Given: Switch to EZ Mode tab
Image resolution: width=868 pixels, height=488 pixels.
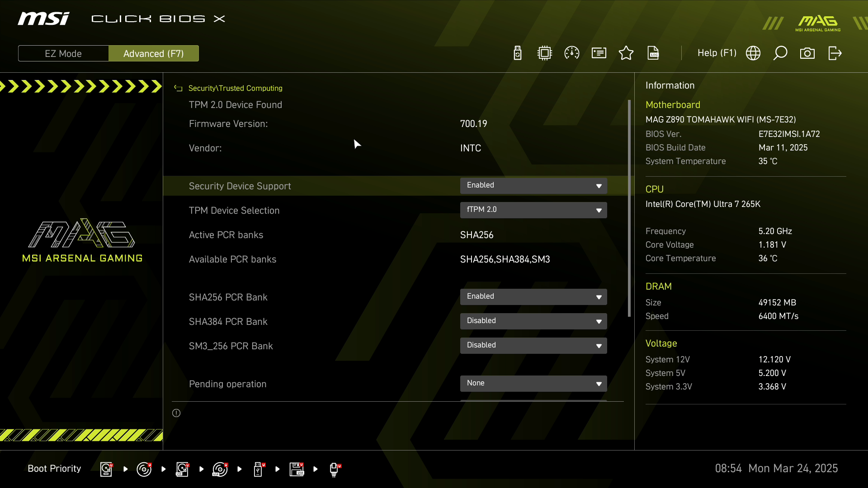Looking at the screenshot, I should pos(63,53).
